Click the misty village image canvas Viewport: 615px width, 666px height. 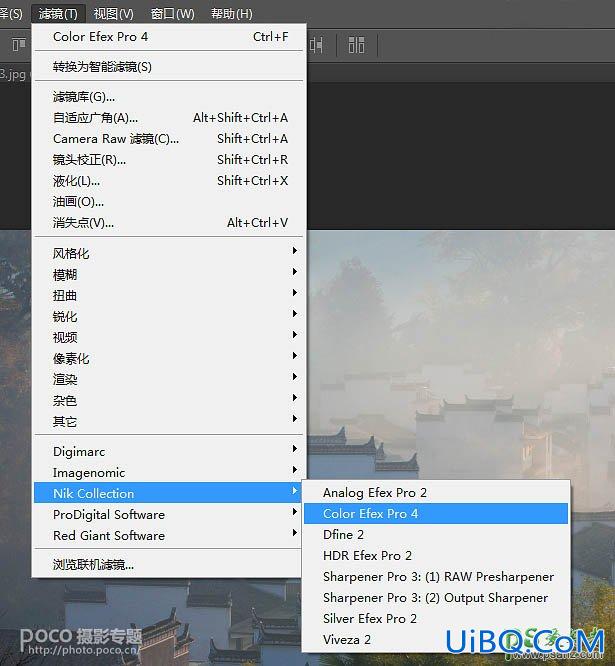pyautogui.click(x=461, y=353)
